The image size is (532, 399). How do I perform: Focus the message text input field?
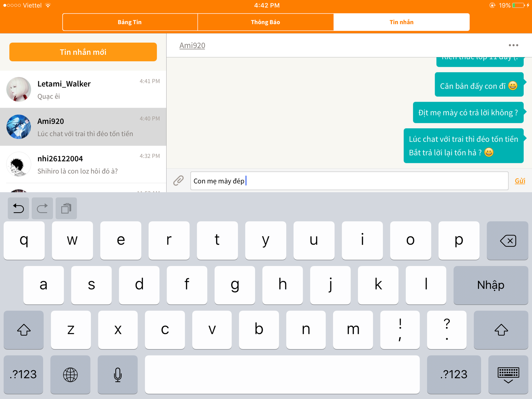coord(349,181)
